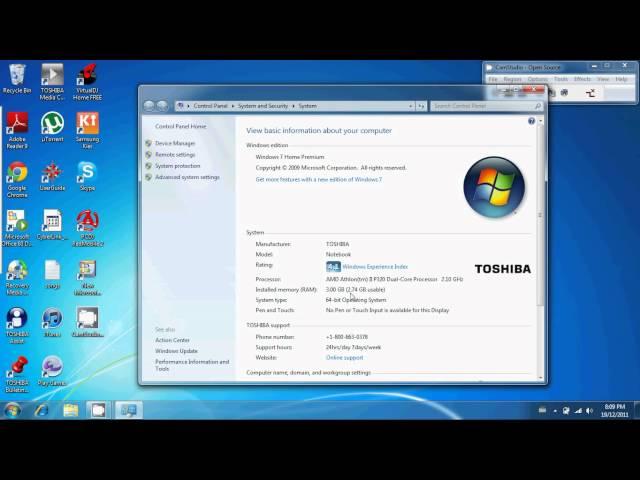Select the red PDF application desktop icon
Viewport: 640px width, 480px height.
(87, 228)
